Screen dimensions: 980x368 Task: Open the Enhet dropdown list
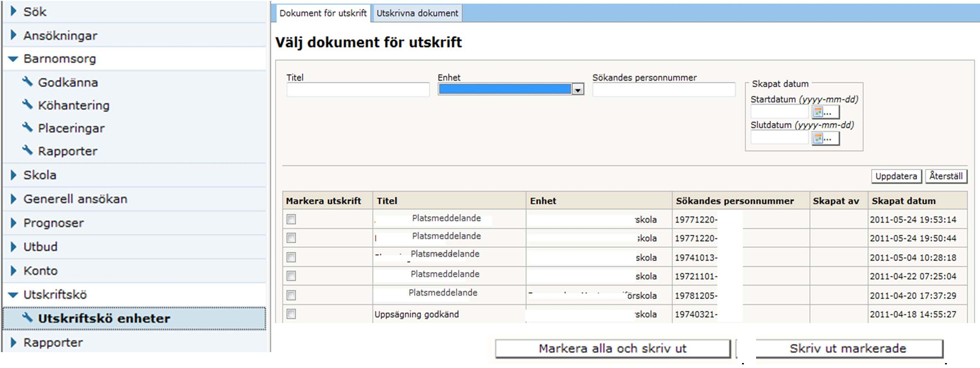click(578, 89)
